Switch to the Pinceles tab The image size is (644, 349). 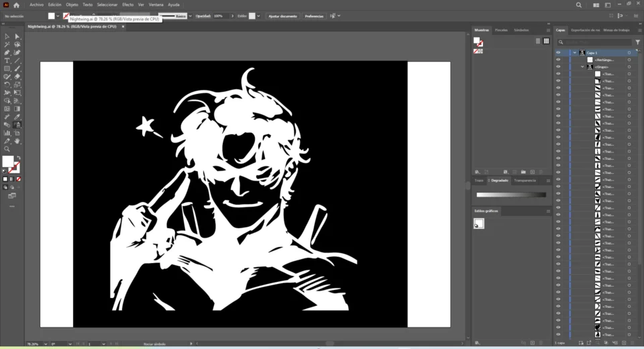click(501, 30)
